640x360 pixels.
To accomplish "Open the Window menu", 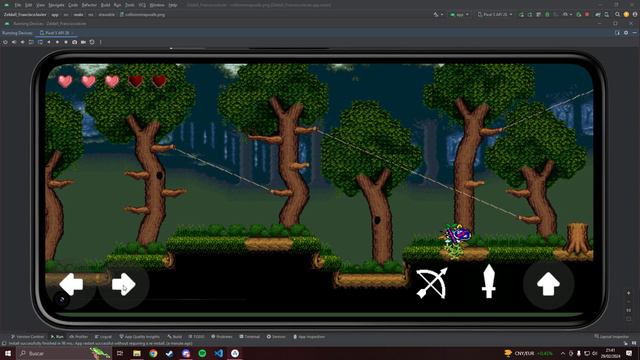I will click(x=157, y=5).
